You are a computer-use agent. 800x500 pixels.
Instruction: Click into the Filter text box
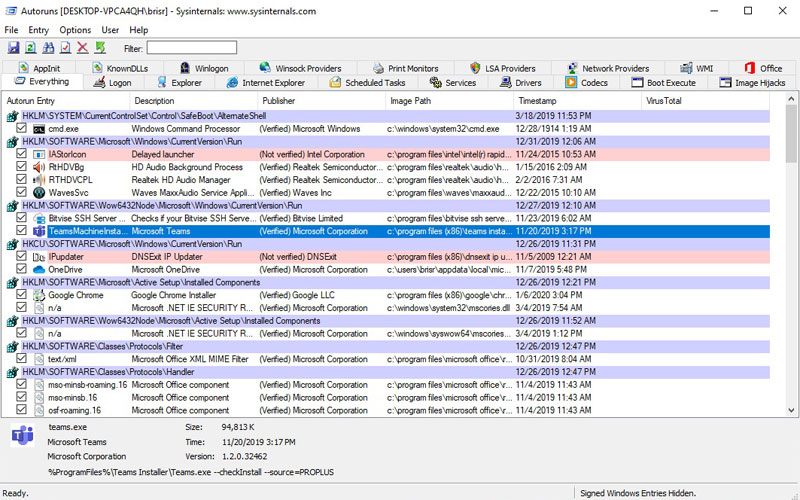tap(192, 48)
